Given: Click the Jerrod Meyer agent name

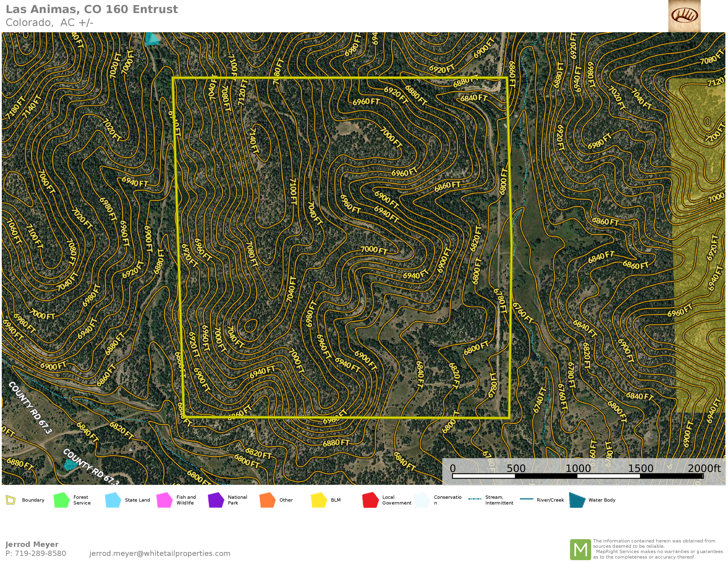Looking at the screenshot, I should [x=32, y=544].
